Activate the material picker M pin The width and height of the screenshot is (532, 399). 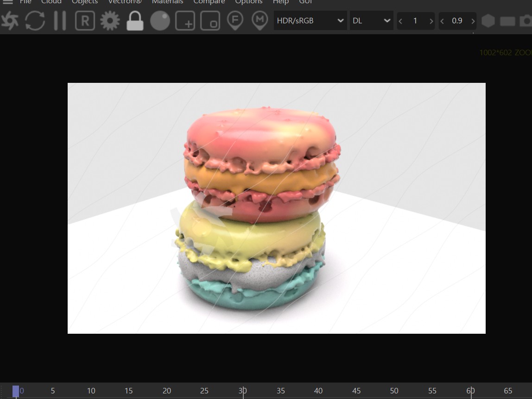[x=260, y=21]
